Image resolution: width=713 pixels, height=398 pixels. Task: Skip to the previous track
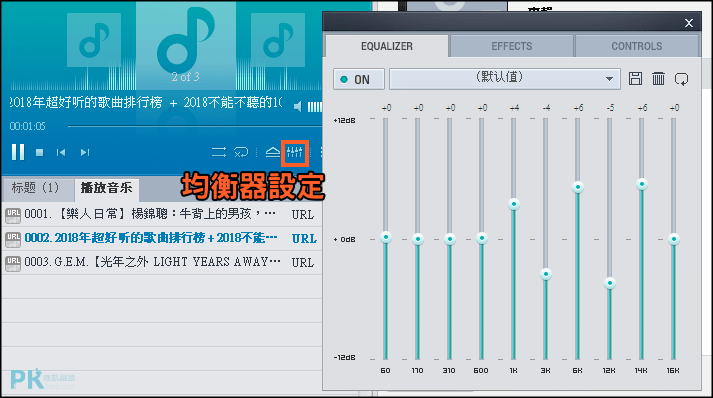click(x=61, y=152)
